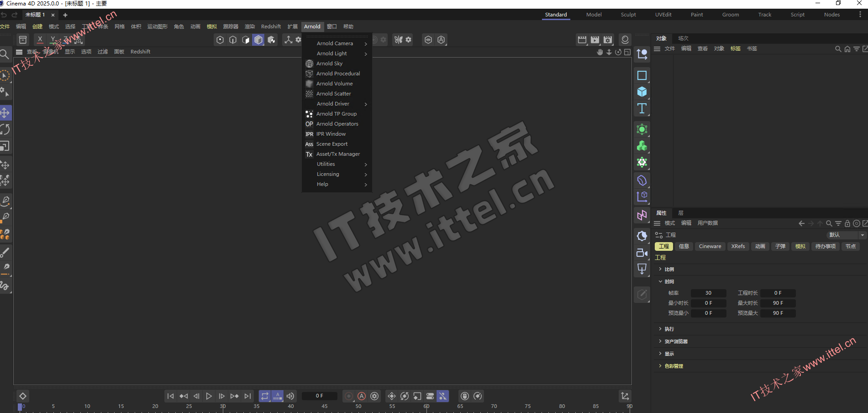Select the Scale tool in left toolbar
868x413 pixels.
pos(5,146)
